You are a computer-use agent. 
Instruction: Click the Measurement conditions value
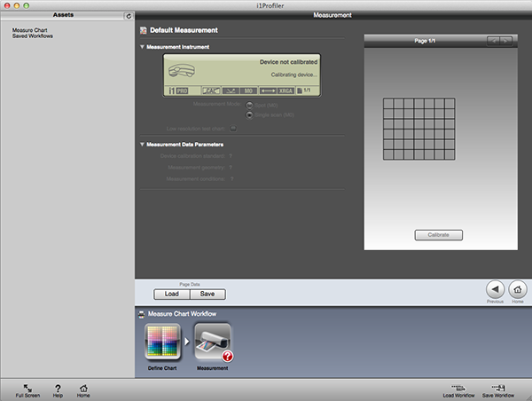coord(232,179)
